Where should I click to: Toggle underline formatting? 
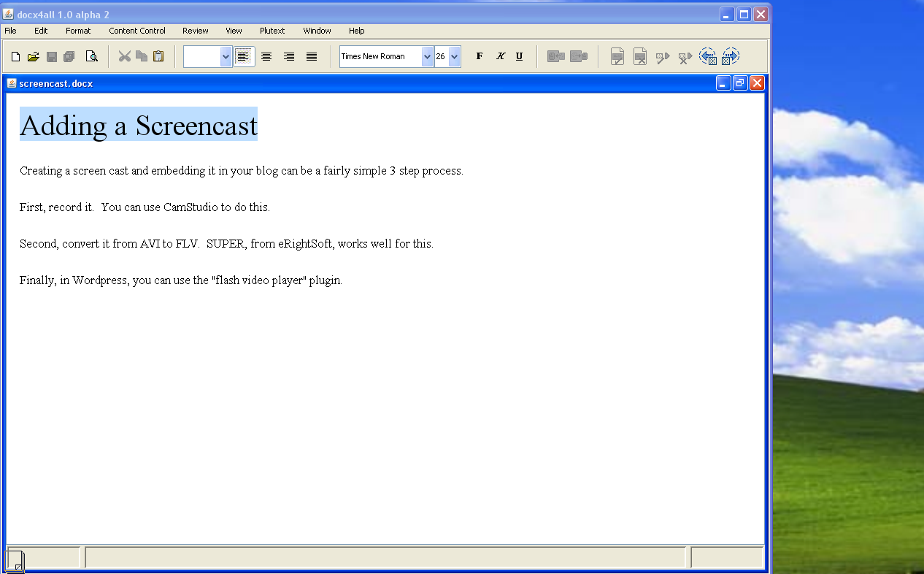click(520, 56)
